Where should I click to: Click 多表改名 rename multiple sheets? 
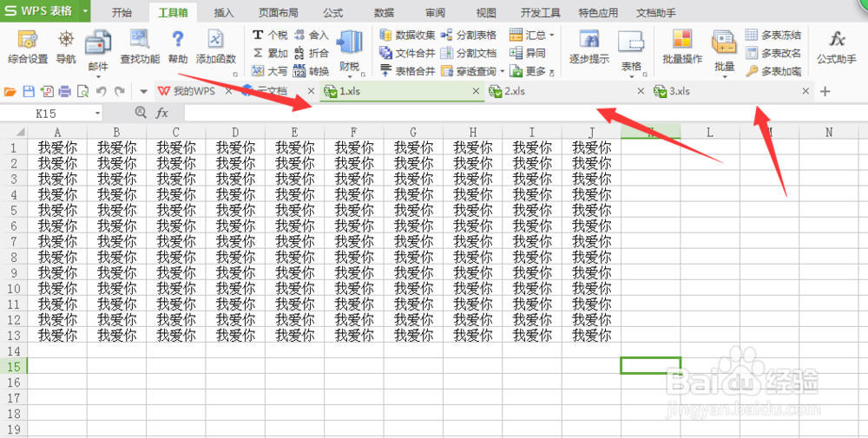click(773, 53)
